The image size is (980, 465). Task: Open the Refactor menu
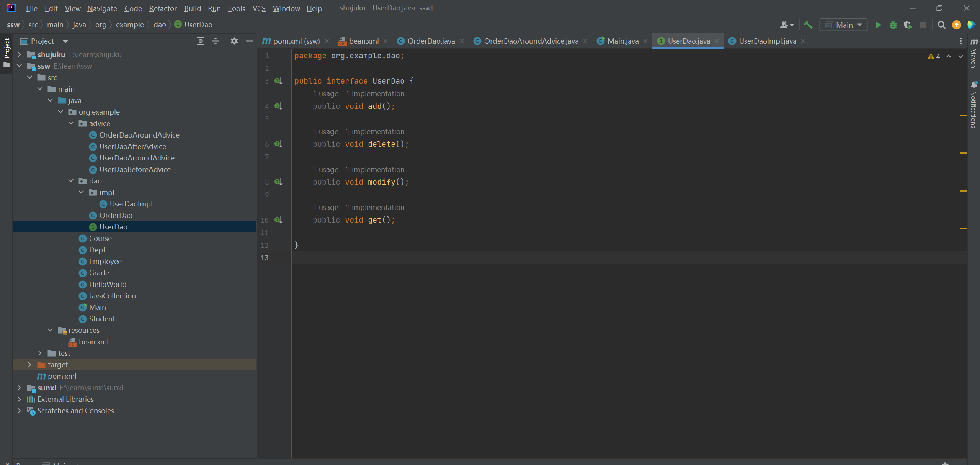163,8
